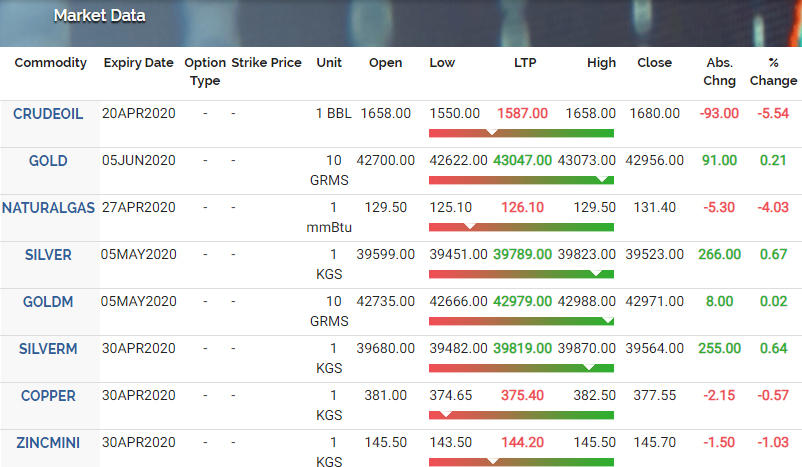This screenshot has height=467, width=802.
Task: Click the Expiry Date column header
Action: click(x=139, y=63)
